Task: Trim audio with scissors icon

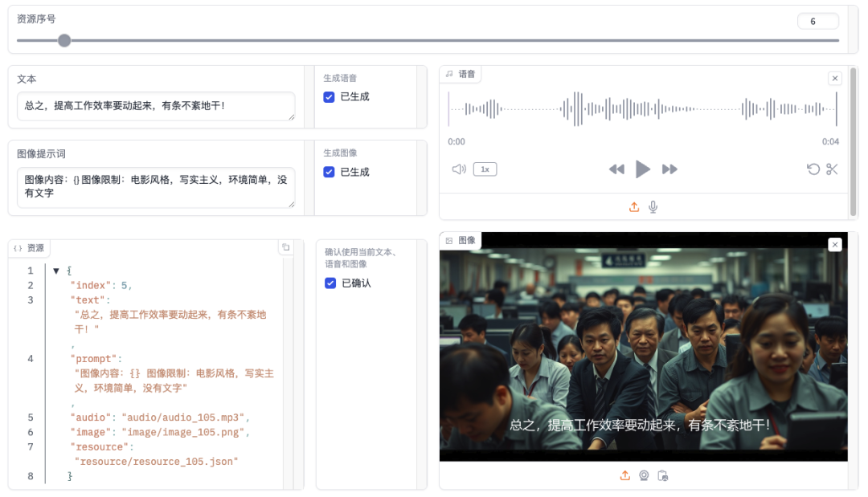Action: click(x=832, y=169)
